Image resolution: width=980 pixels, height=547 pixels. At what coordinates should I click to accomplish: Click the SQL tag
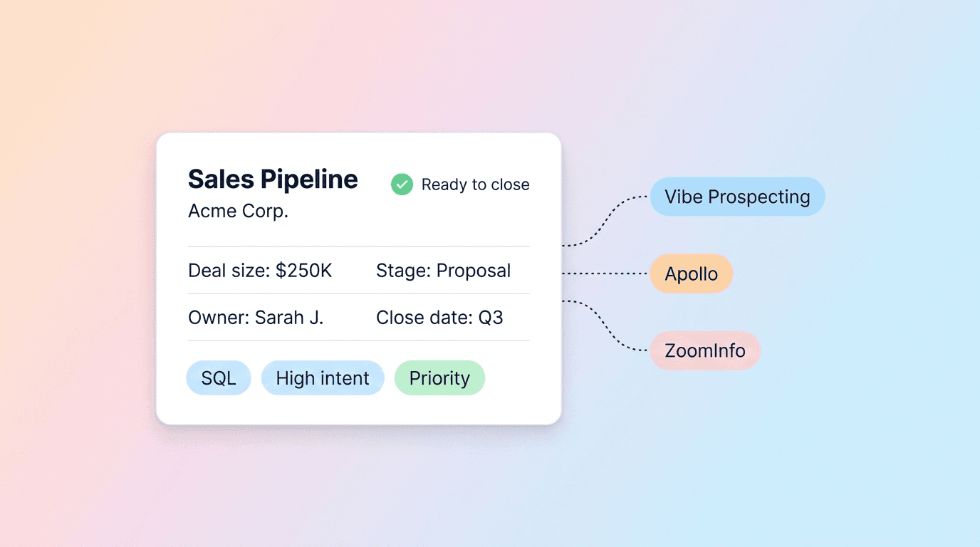[219, 378]
